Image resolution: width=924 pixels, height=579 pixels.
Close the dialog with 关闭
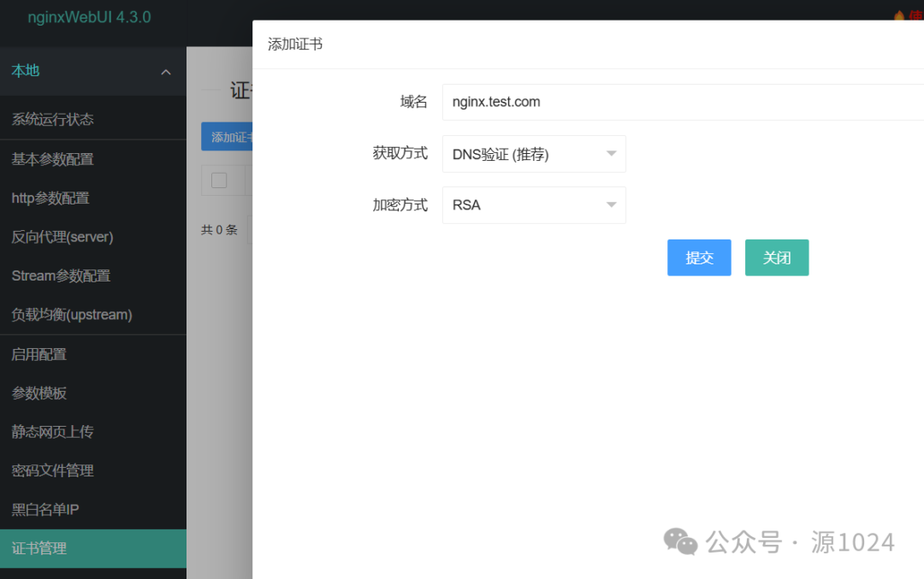(777, 257)
